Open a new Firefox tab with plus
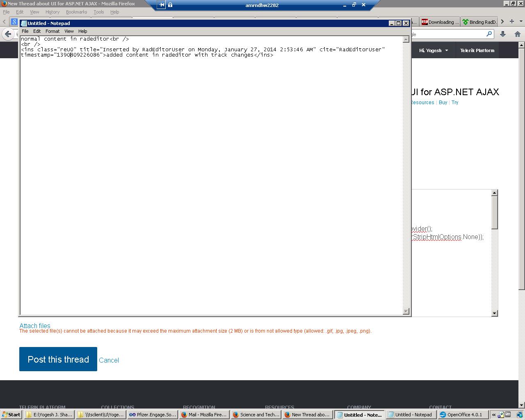This screenshot has height=420, width=525. 512,21
